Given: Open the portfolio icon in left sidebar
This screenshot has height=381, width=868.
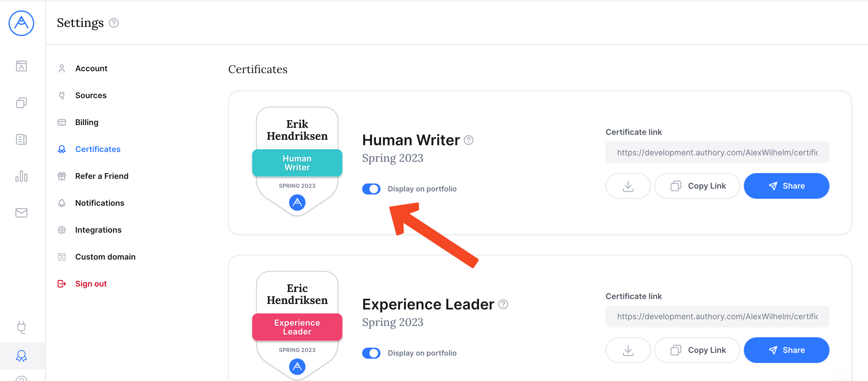Looking at the screenshot, I should pos(21,66).
